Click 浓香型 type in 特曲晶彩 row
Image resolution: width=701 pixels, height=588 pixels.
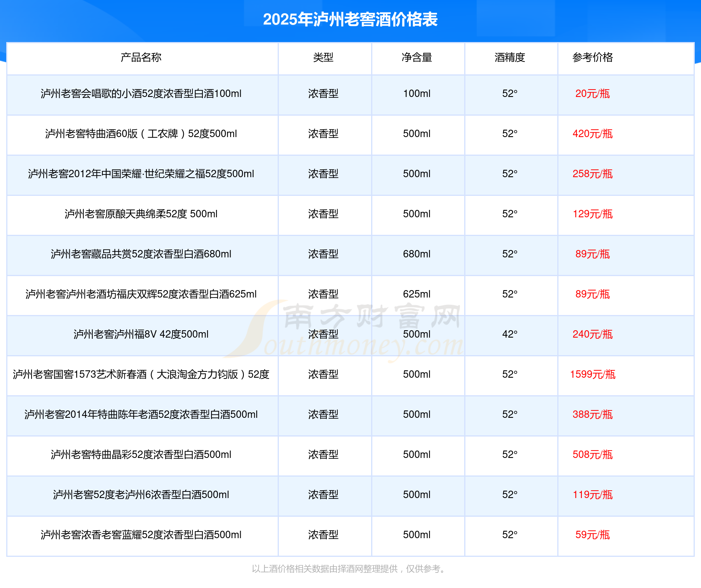point(323,454)
